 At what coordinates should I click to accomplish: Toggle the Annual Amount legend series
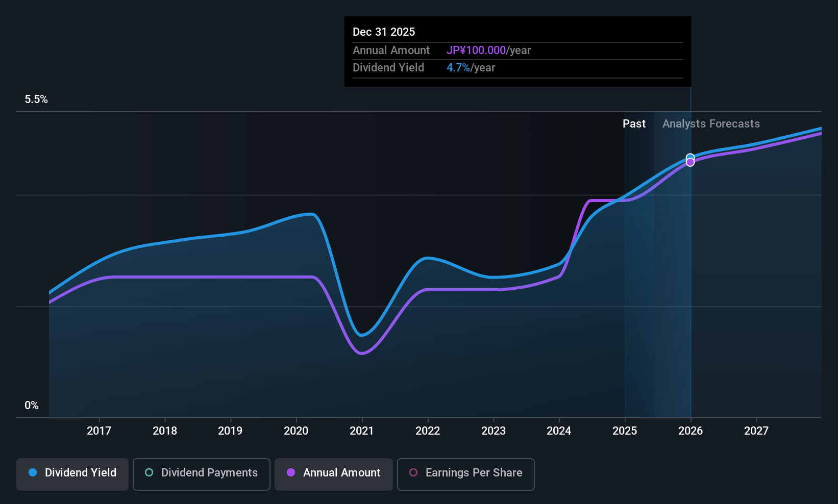[334, 474]
